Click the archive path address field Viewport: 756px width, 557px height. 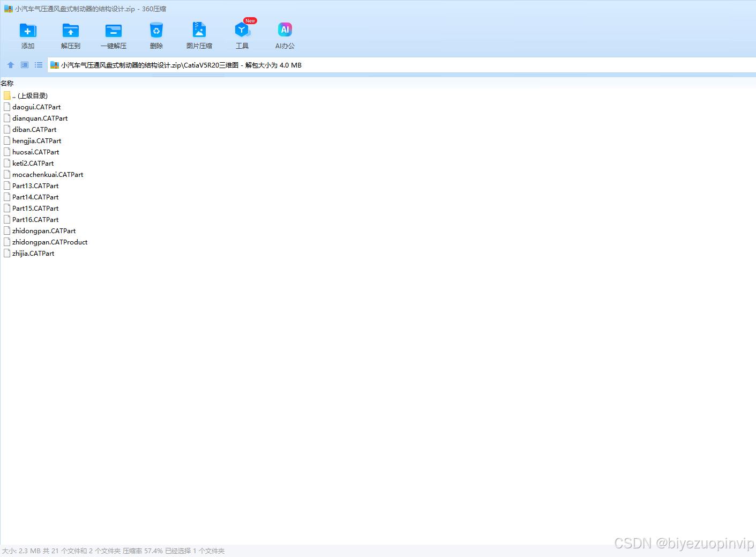(x=402, y=65)
